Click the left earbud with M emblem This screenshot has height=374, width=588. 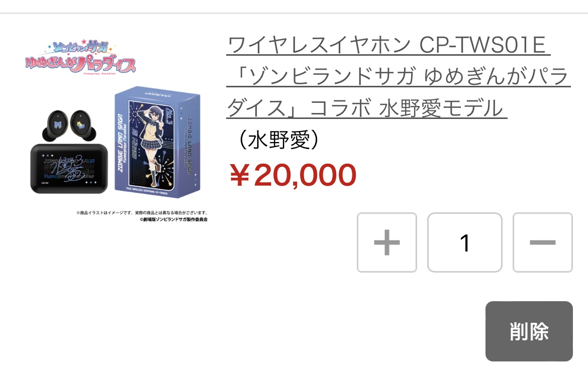(x=57, y=125)
